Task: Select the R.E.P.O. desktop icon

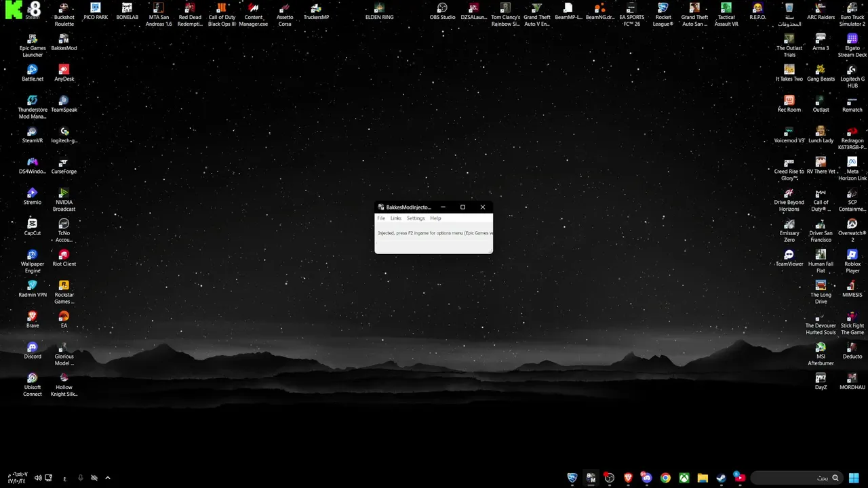Action: pos(757,12)
